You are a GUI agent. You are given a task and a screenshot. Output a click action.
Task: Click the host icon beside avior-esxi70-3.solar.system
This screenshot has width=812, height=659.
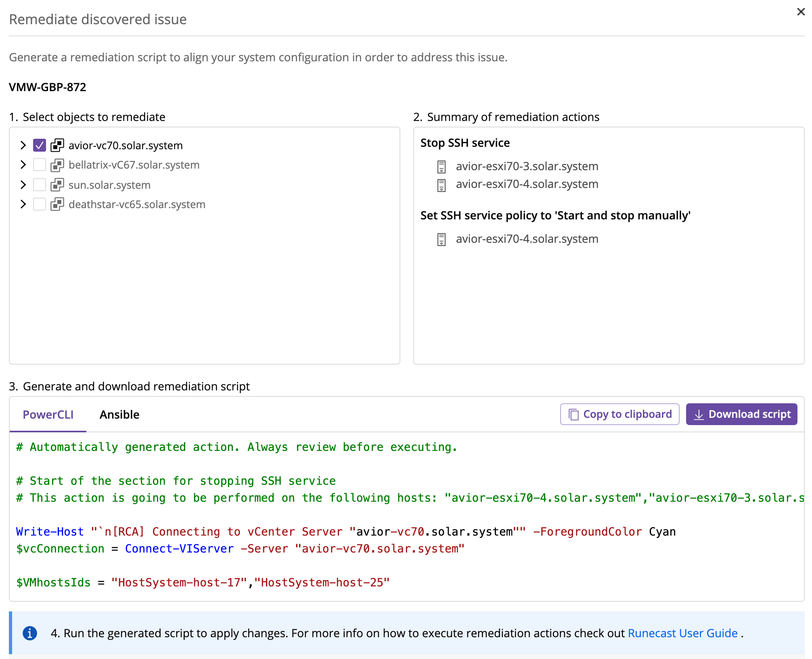(x=442, y=166)
